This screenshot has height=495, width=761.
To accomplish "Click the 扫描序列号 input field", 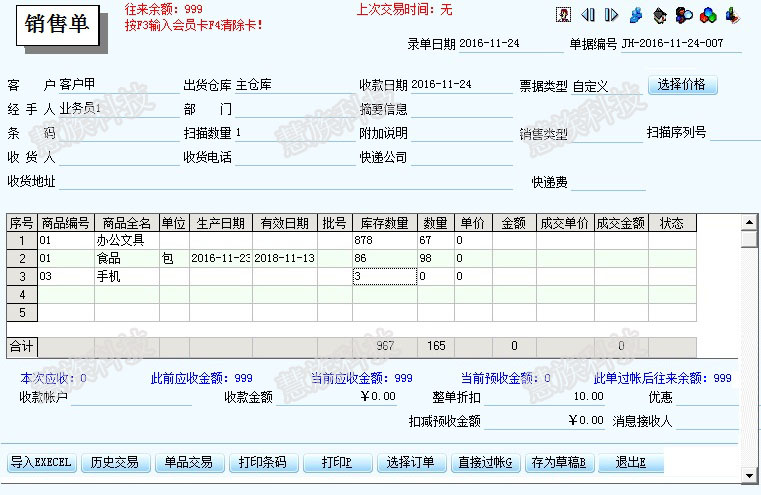I will [x=735, y=132].
